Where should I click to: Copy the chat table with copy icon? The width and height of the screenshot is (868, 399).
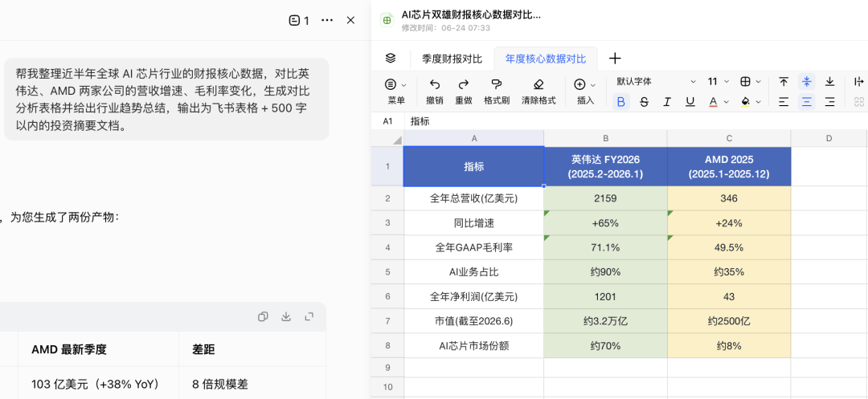click(263, 316)
